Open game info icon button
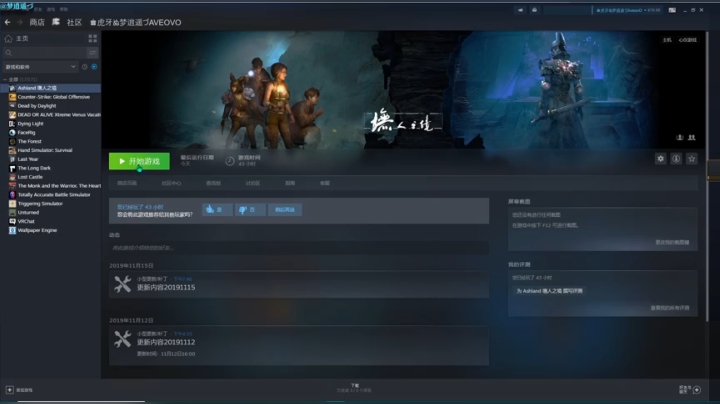 [x=676, y=159]
